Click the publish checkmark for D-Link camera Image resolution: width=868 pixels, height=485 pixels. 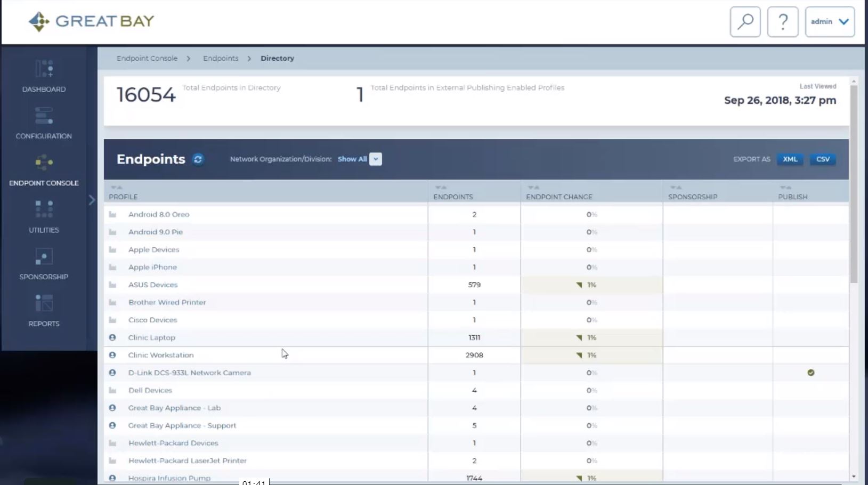[810, 373]
